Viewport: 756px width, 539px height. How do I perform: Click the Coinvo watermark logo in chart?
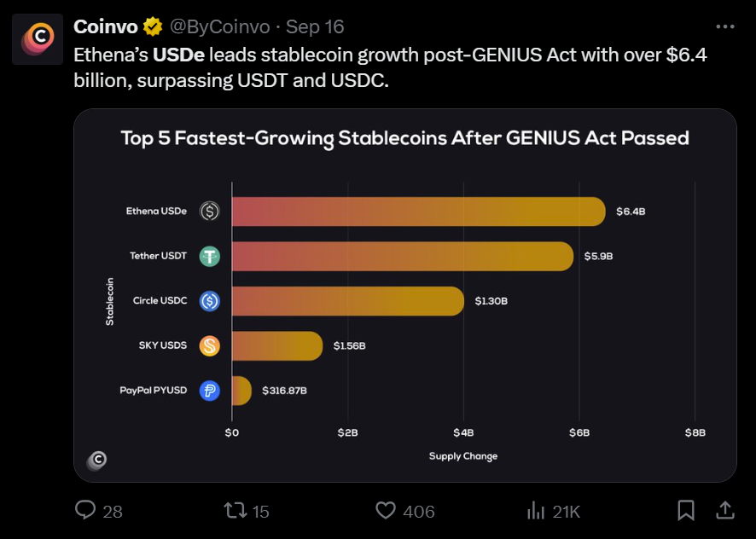point(97,460)
